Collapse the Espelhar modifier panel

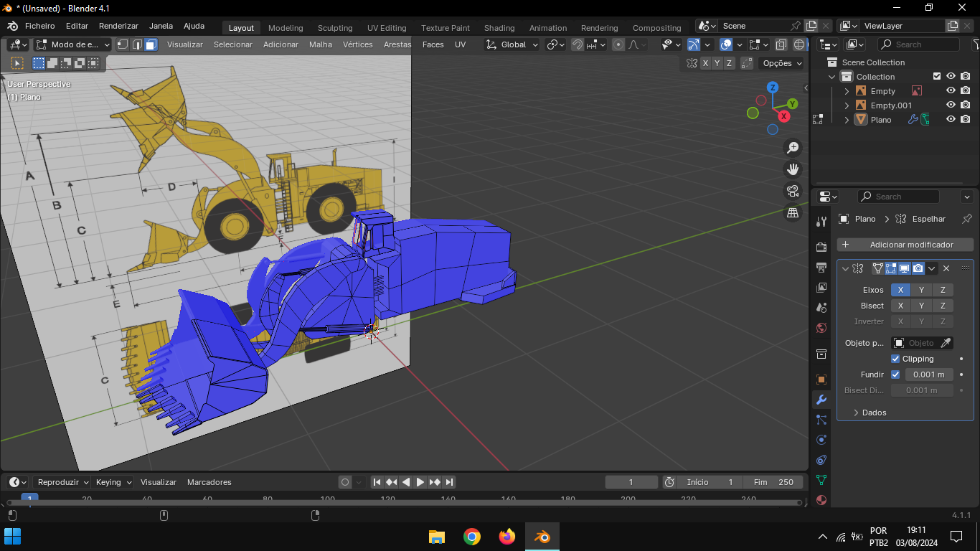845,268
